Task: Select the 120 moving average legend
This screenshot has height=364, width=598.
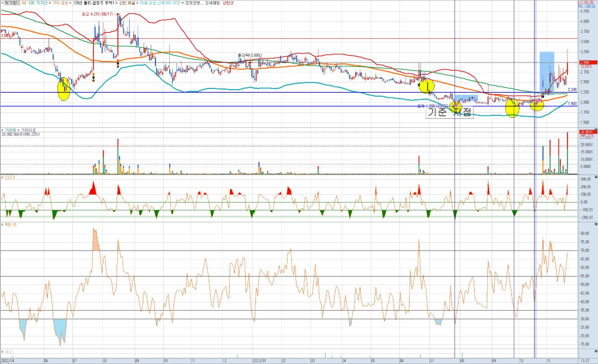Action: pos(31,2)
